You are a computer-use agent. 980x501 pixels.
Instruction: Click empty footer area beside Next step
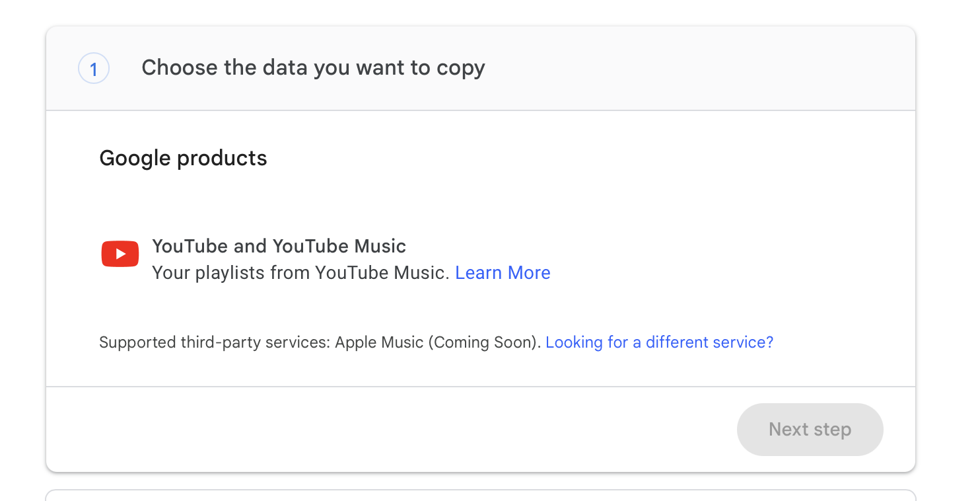[x=390, y=430]
